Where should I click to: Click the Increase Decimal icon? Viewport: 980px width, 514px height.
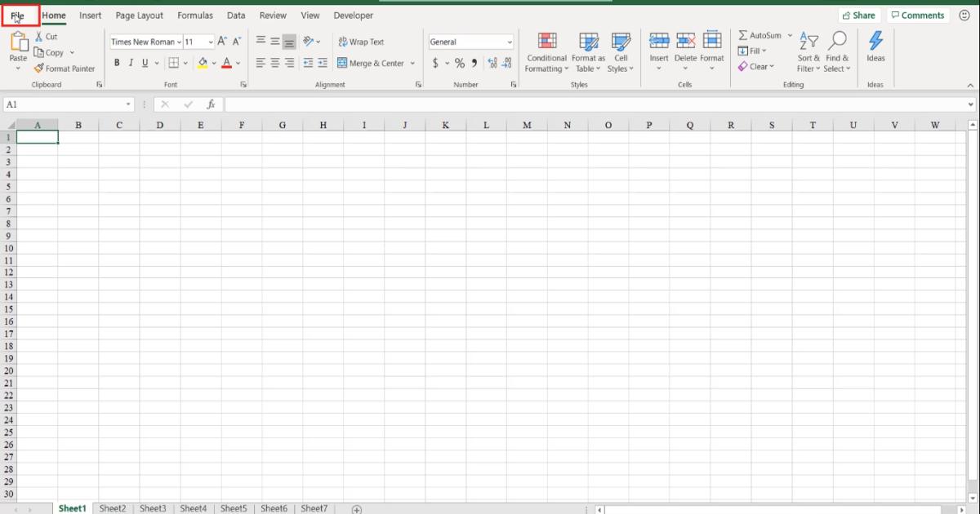point(491,62)
